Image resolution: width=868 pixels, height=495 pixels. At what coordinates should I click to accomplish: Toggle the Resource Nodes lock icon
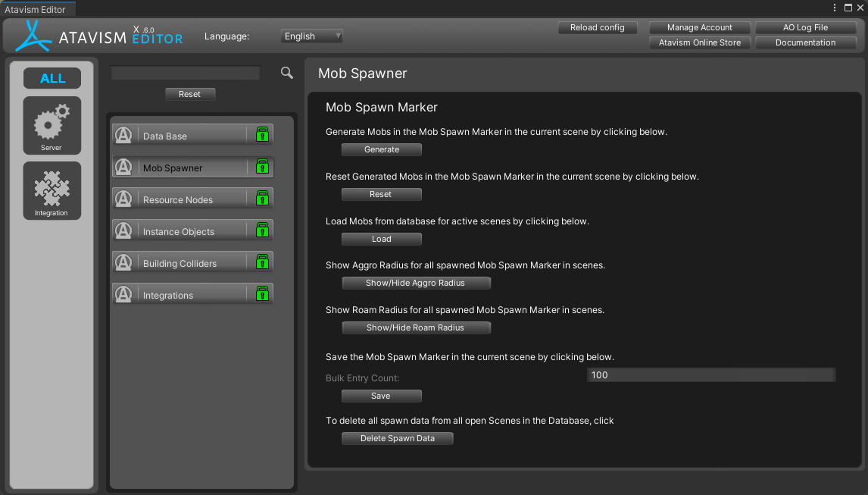coord(262,199)
